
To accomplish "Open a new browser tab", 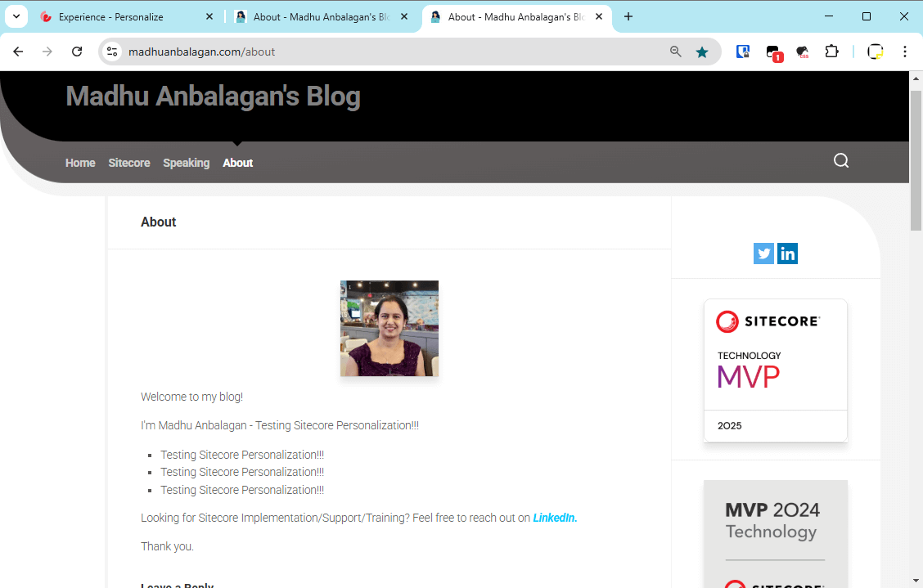I will pos(628,16).
